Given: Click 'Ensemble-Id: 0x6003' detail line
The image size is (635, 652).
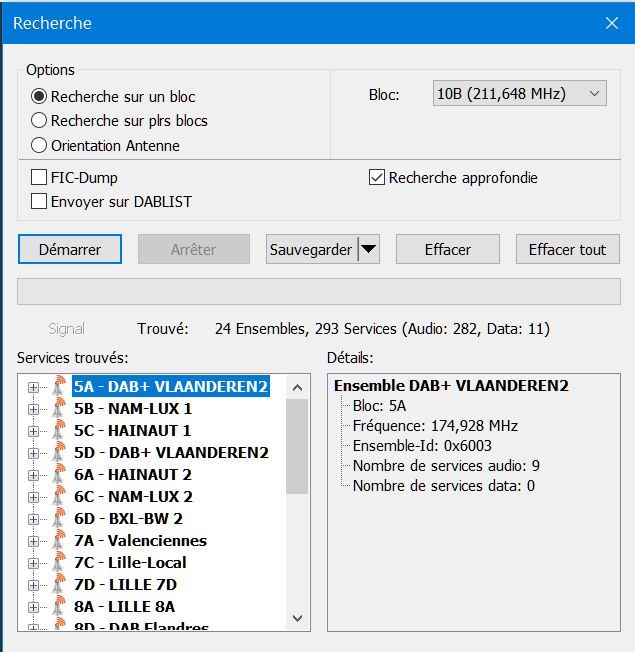Looking at the screenshot, I should [x=422, y=446].
